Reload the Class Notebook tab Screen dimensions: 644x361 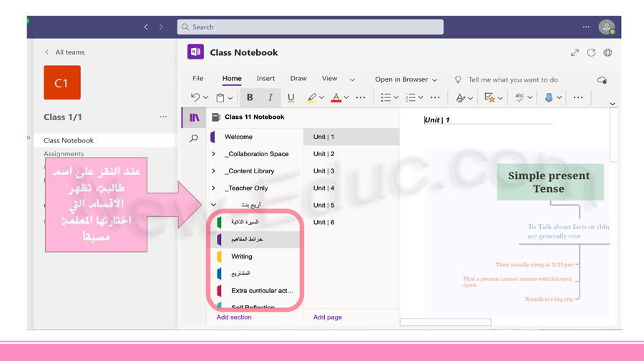pos(591,52)
